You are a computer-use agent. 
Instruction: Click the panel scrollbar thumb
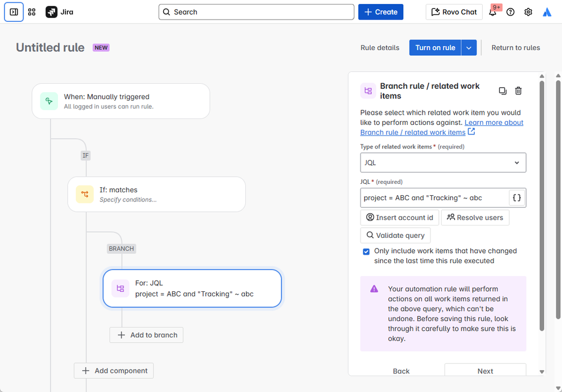tap(542, 206)
